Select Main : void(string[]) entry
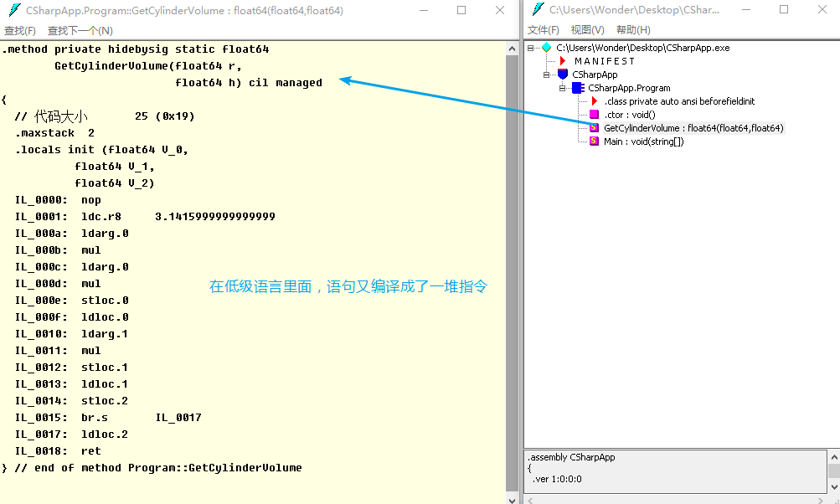840x504 pixels. [644, 141]
